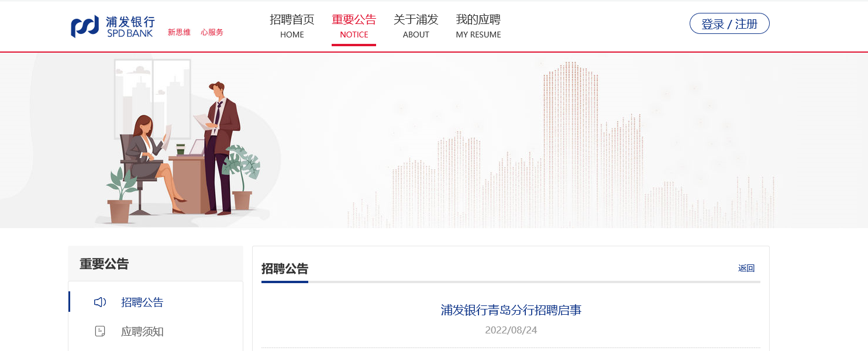Open the 关于浦发 ABOUT menu
Viewport: 868px width, 351px height.
(416, 26)
